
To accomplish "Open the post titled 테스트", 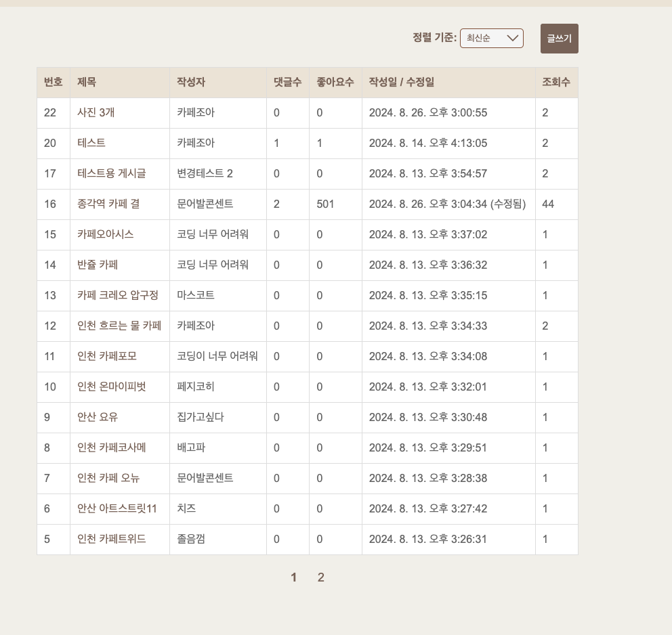I will (91, 143).
